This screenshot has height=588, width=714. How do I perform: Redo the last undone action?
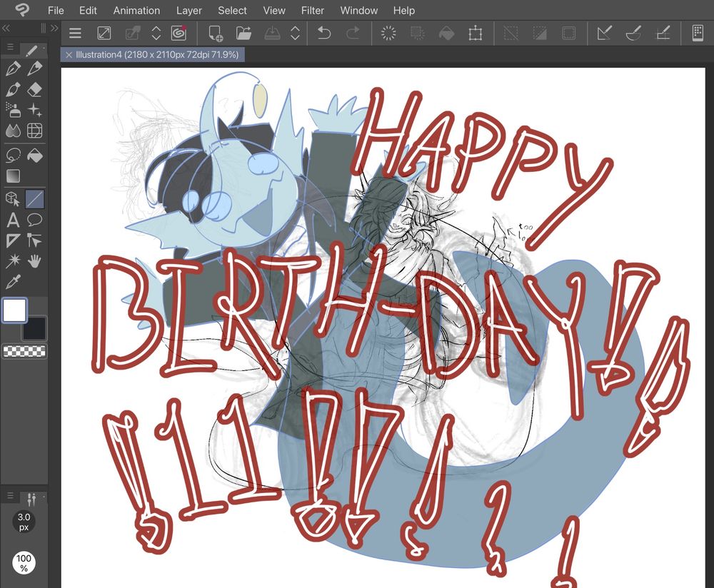(x=353, y=34)
